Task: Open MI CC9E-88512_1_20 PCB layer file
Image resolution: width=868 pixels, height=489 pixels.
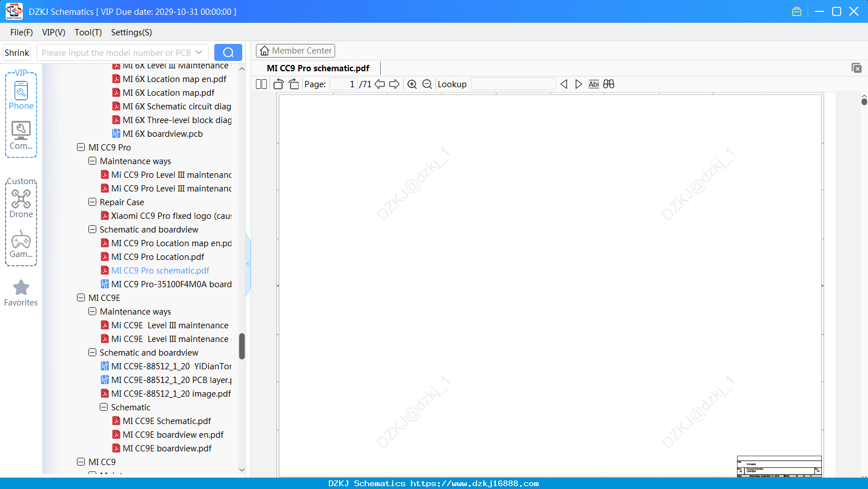Action: click(x=166, y=380)
